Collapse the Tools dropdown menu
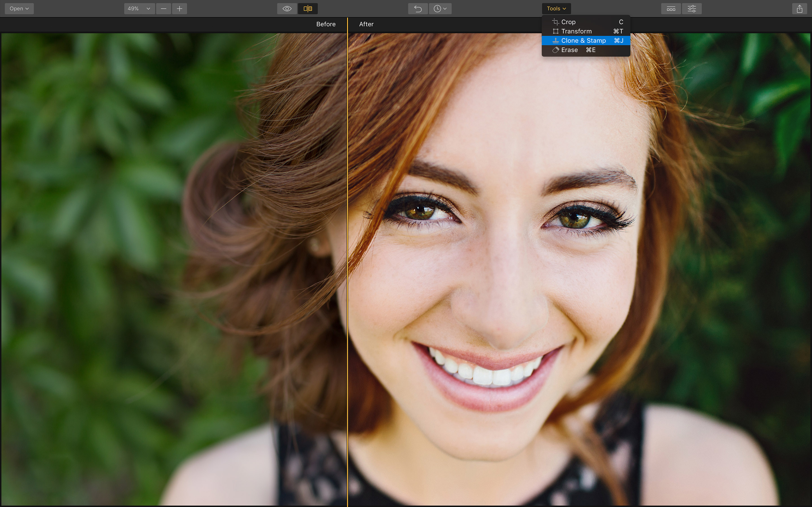Viewport: 812px width, 507px height. tap(556, 9)
